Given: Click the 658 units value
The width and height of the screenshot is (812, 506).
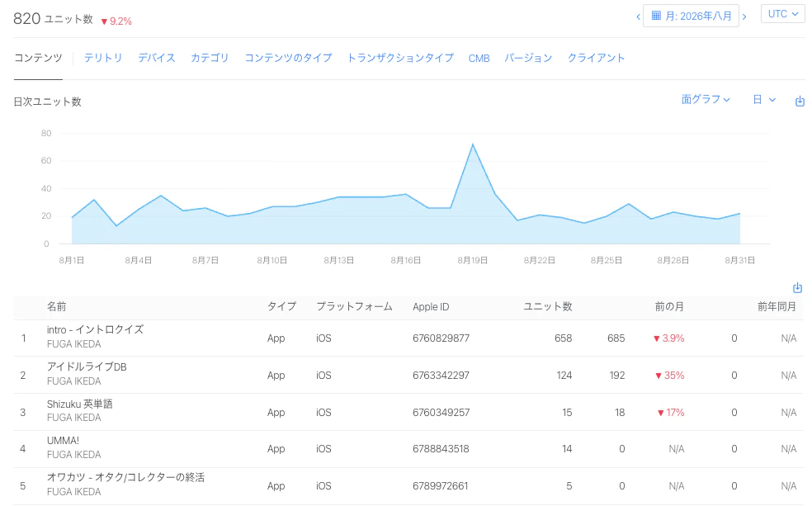Looking at the screenshot, I should [x=563, y=338].
